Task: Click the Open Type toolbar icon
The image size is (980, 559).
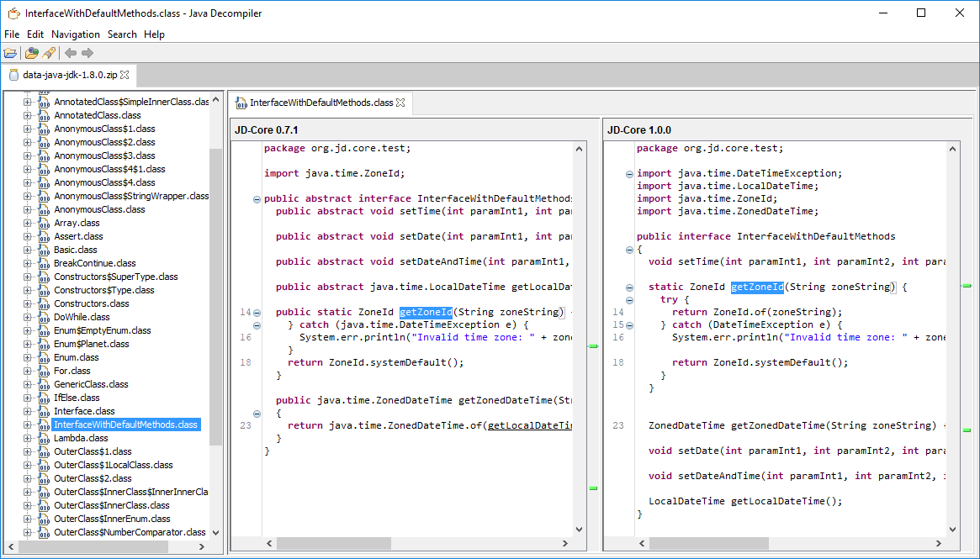Action: click(31, 53)
